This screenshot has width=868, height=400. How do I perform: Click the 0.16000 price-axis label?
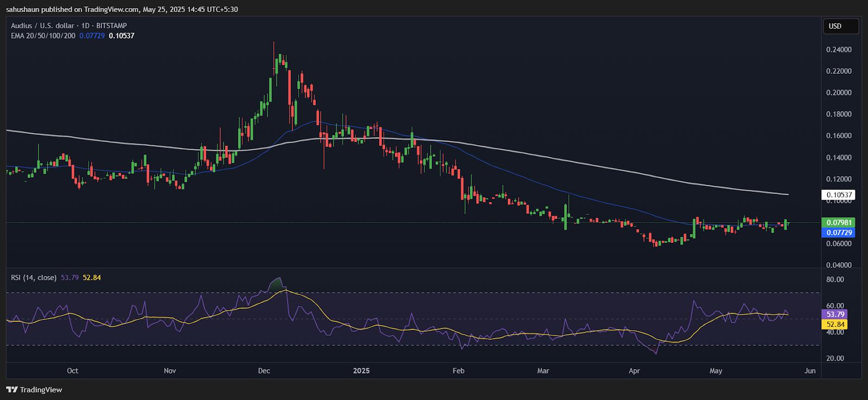tap(839, 136)
